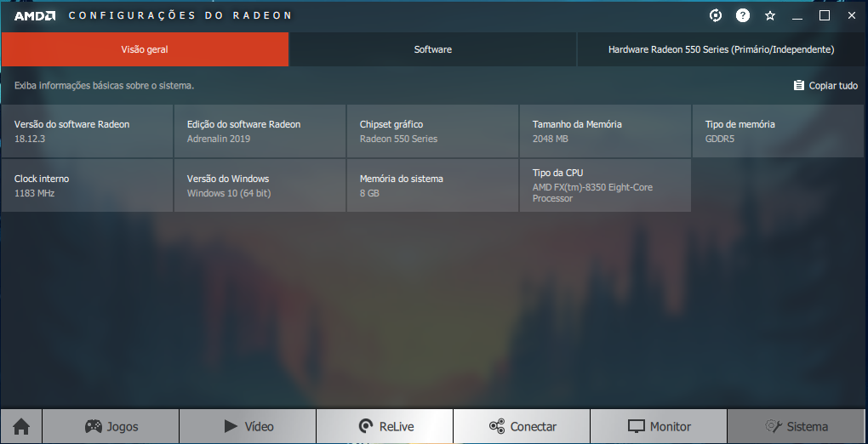Open the Conectar section
Image resolution: width=868 pixels, height=444 pixels.
(x=522, y=426)
